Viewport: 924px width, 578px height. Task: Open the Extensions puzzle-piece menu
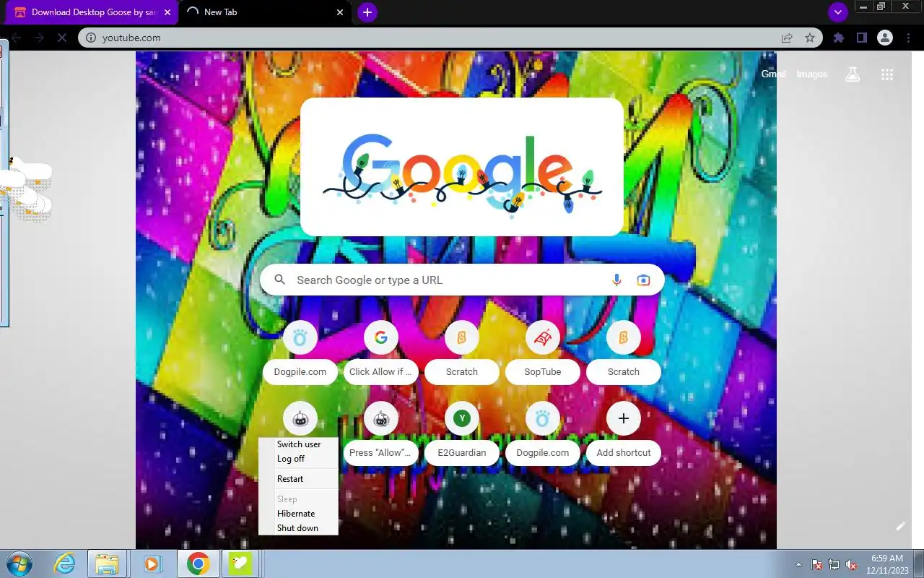click(838, 38)
